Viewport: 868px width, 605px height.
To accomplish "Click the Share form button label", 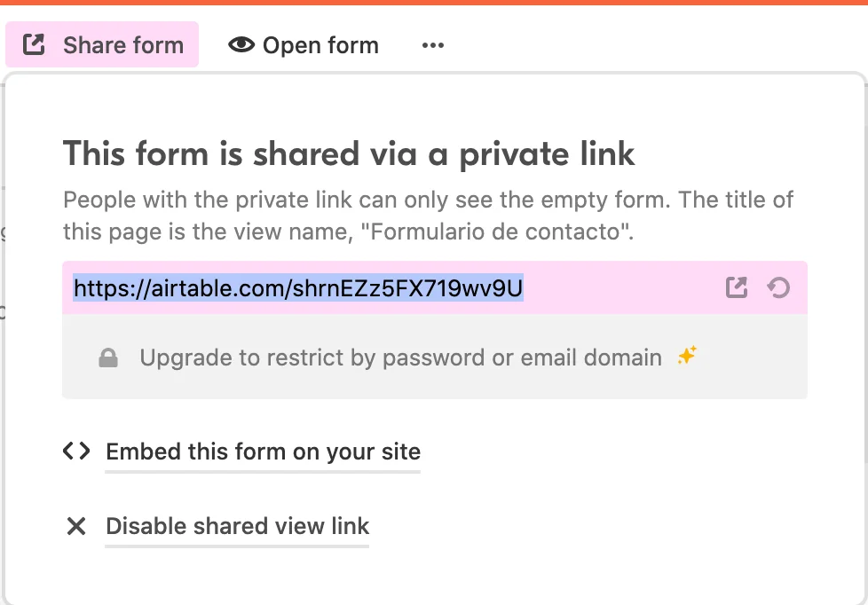I will click(x=123, y=45).
